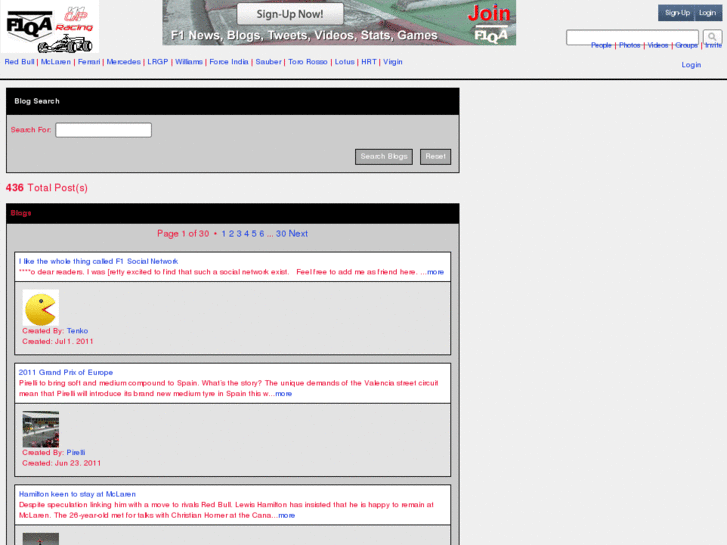
Task: Go to page 2 of blogs
Action: click(231, 234)
